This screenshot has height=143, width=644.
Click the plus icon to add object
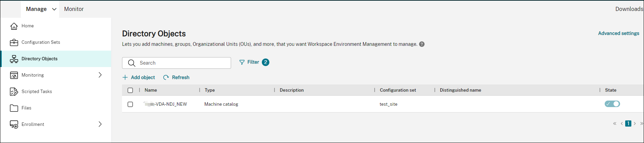(x=125, y=77)
